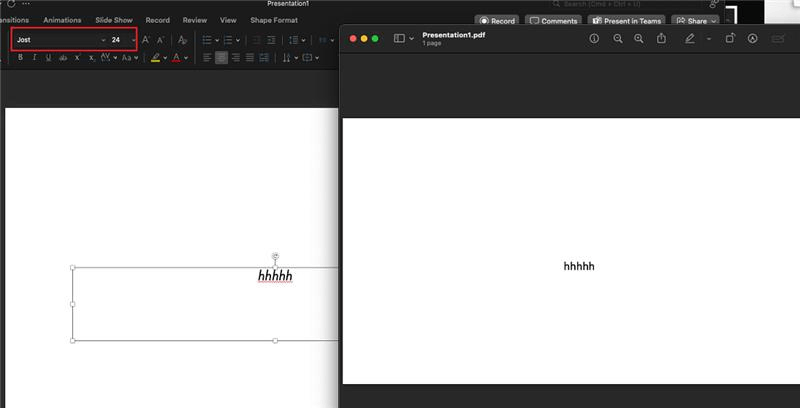Select the highlight pen tool in Preview
The height and width of the screenshot is (408, 800).
690,39
